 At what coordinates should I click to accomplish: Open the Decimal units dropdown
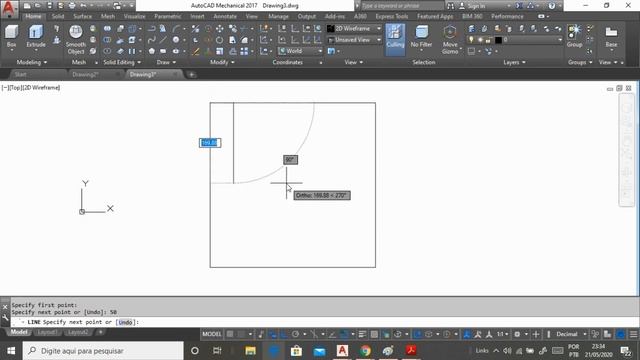571,334
